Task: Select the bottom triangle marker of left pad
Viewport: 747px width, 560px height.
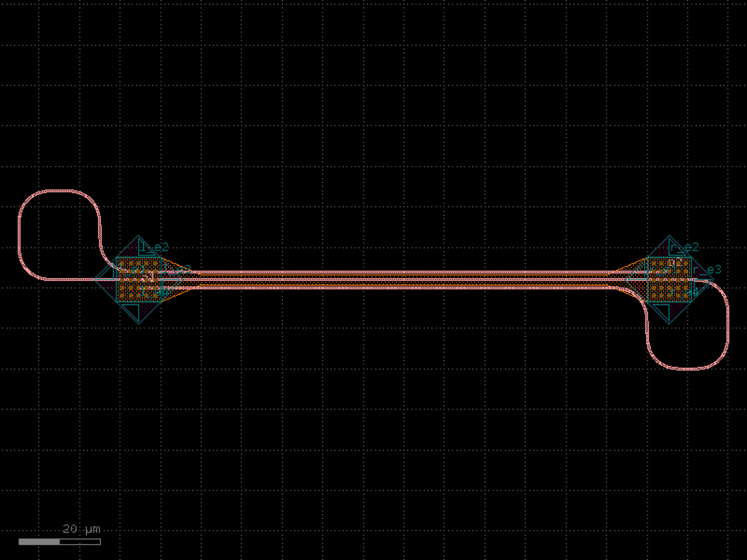Action: pos(133,310)
